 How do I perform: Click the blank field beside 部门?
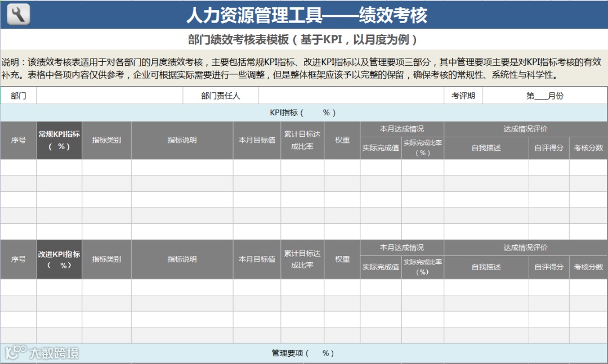coord(110,96)
